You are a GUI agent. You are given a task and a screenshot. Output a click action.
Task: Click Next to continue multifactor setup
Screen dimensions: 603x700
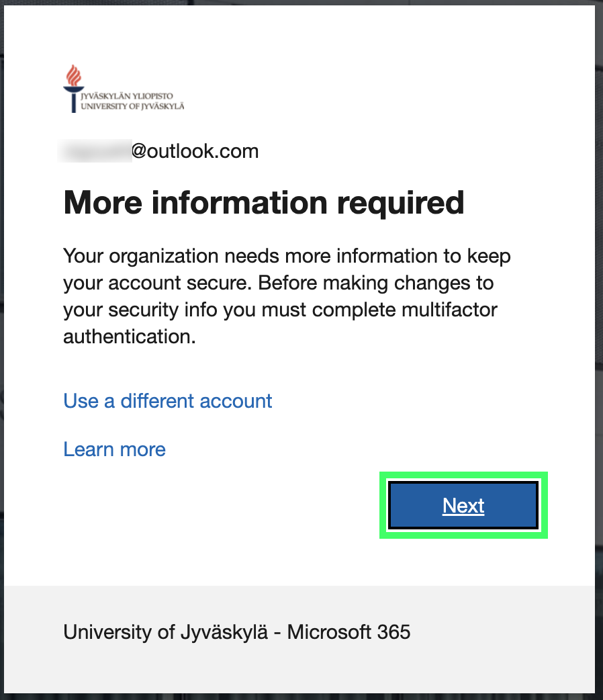463,505
